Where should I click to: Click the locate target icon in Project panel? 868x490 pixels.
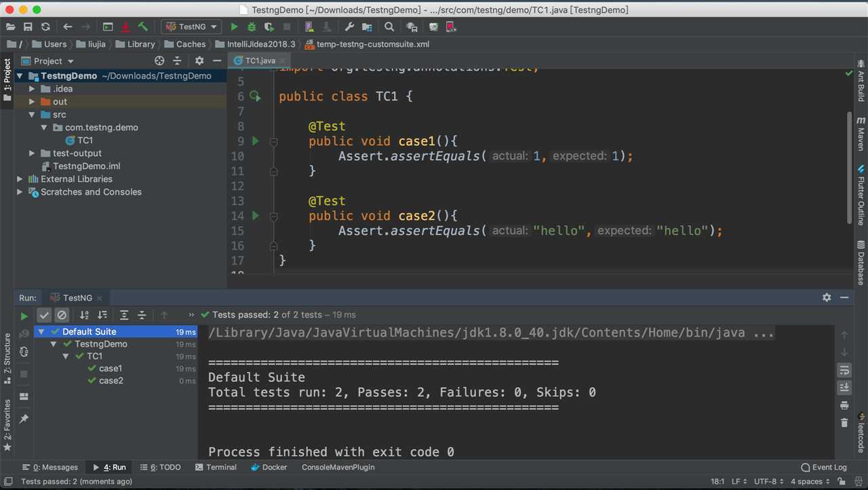click(x=159, y=60)
